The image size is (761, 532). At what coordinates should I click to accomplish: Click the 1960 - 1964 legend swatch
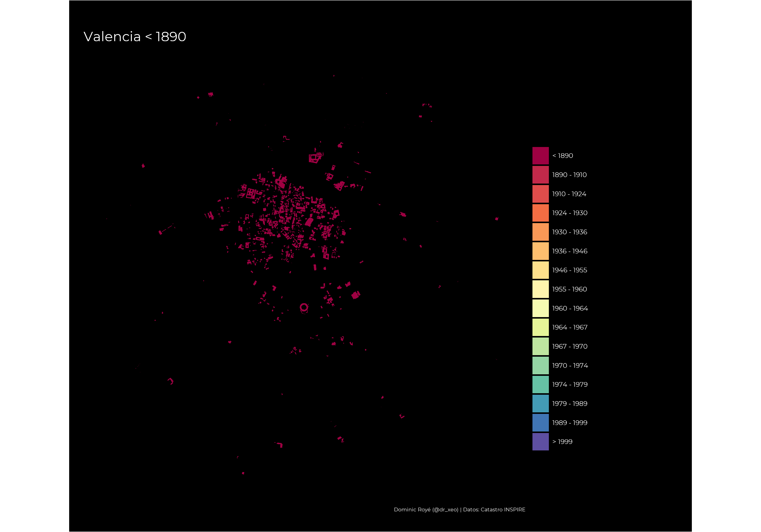[540, 308]
